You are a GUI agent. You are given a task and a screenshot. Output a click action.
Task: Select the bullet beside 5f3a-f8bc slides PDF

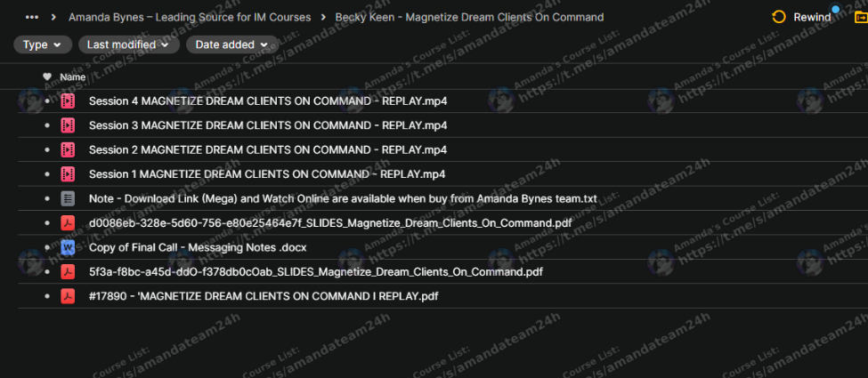click(47, 272)
